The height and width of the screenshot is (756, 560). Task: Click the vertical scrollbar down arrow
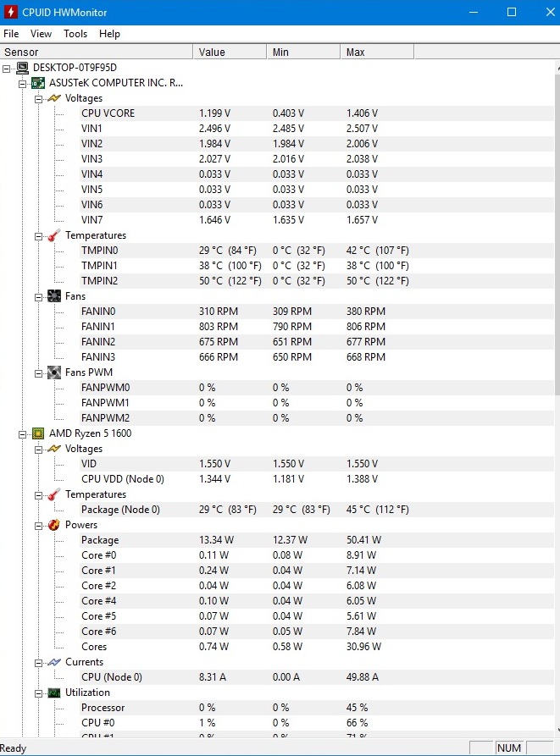554,728
